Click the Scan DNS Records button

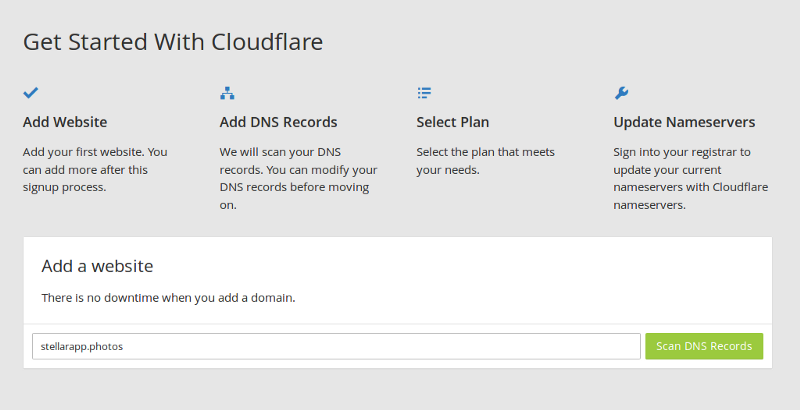(704, 346)
